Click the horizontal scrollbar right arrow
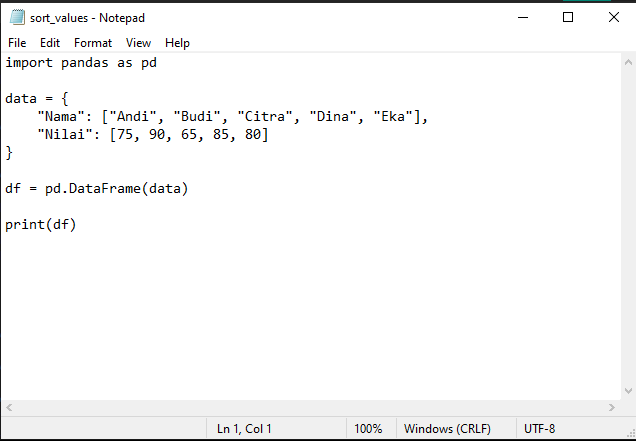This screenshot has width=636, height=441. 612,407
